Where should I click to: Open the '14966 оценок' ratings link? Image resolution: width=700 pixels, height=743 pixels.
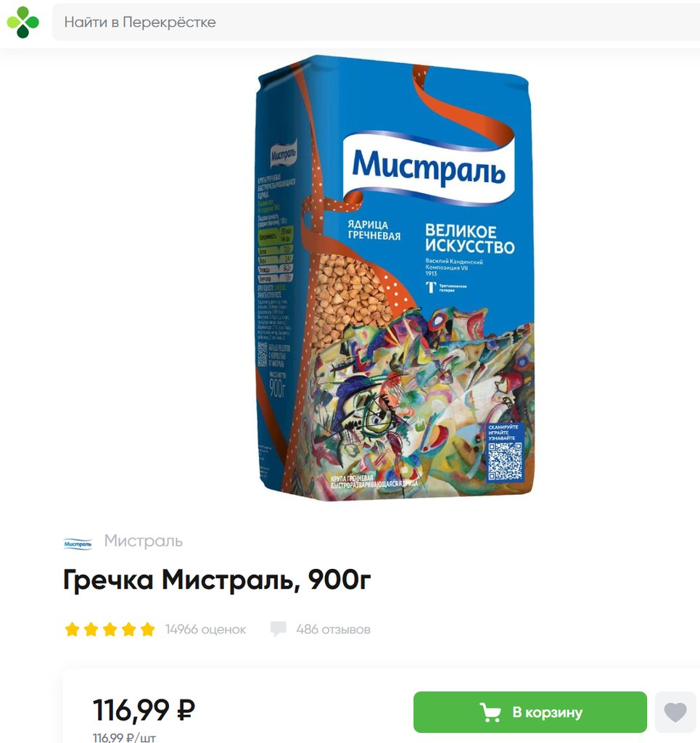coord(205,629)
